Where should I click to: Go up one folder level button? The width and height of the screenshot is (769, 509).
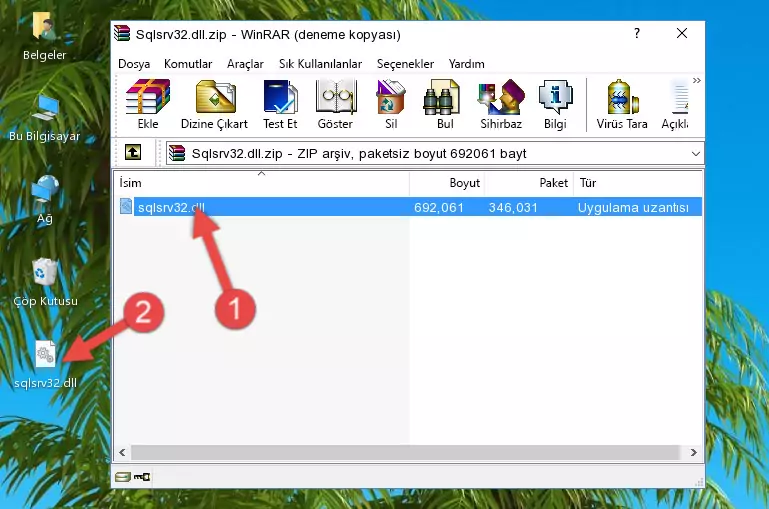(x=133, y=153)
